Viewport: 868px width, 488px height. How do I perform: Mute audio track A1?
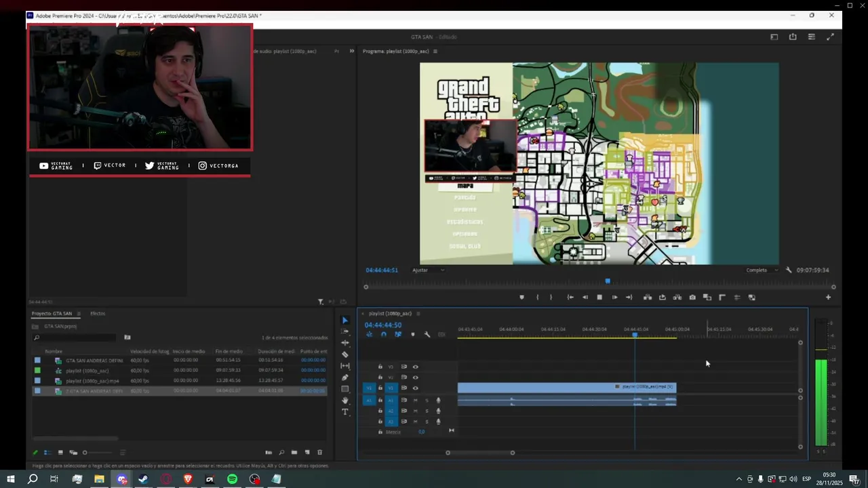(x=416, y=401)
